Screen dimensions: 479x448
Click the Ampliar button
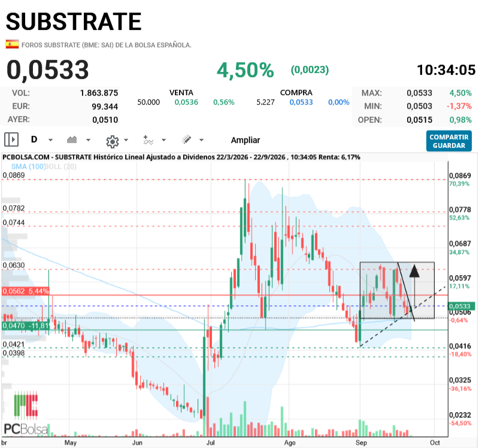tap(245, 140)
